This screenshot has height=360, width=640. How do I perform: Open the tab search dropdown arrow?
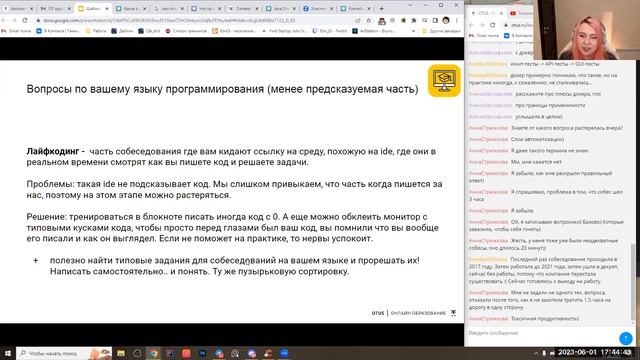click(410, 5)
